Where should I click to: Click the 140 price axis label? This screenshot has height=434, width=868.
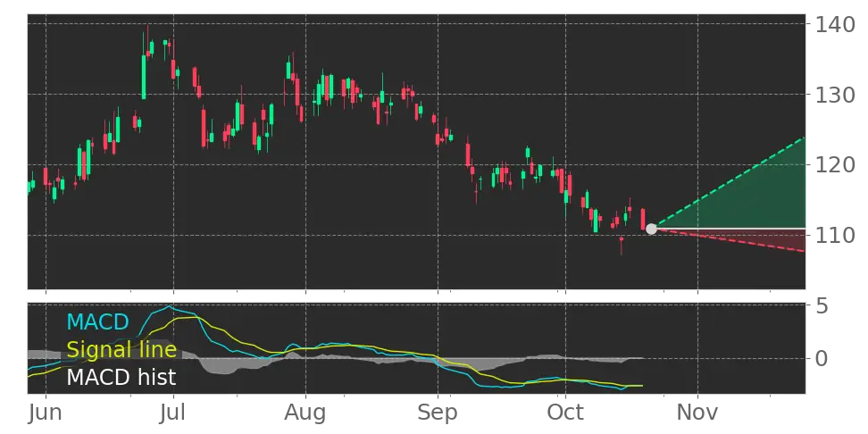coord(834,24)
